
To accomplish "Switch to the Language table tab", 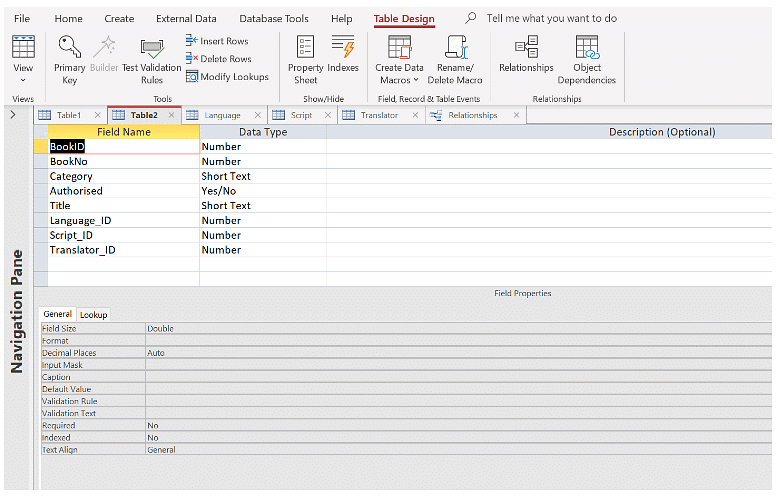I will (222, 115).
